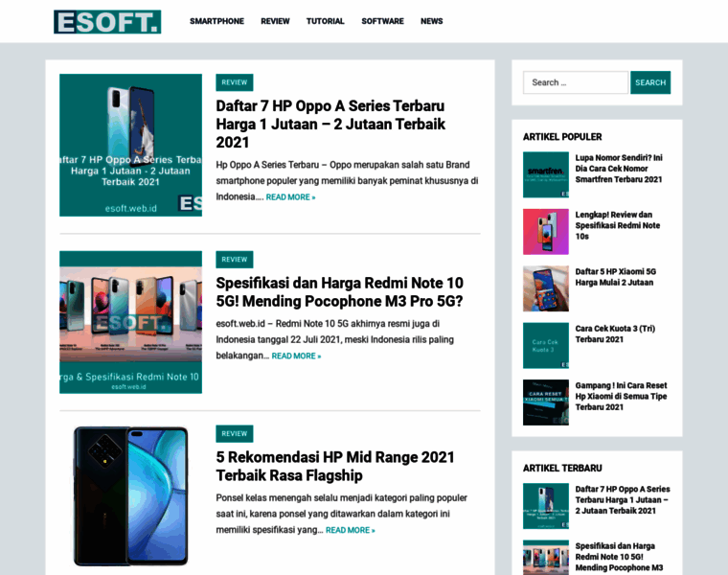Open the Cara Cek Kuota 3 thumbnail
Screen dimensions: 728x575
coord(546,346)
